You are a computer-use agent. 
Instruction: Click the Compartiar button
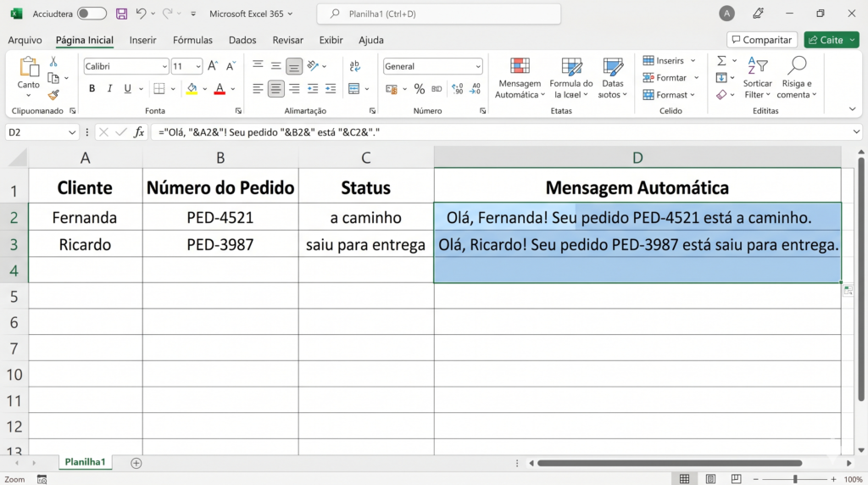pyautogui.click(x=762, y=40)
